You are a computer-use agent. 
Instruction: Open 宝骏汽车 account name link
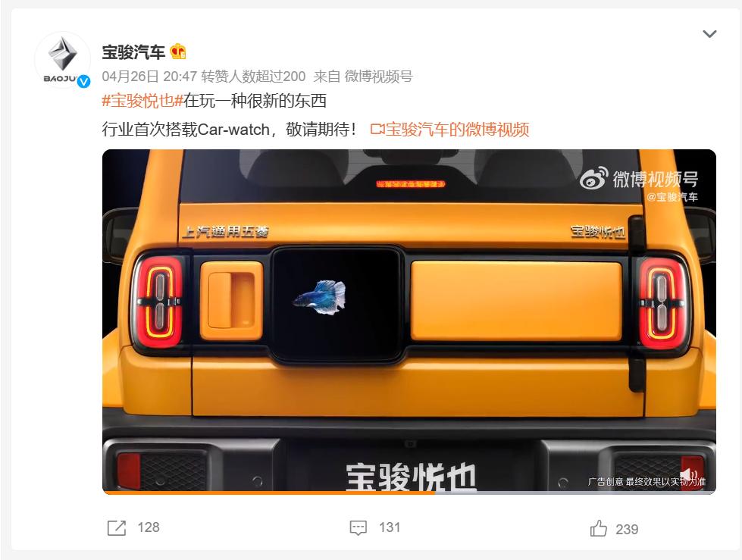click(x=133, y=52)
